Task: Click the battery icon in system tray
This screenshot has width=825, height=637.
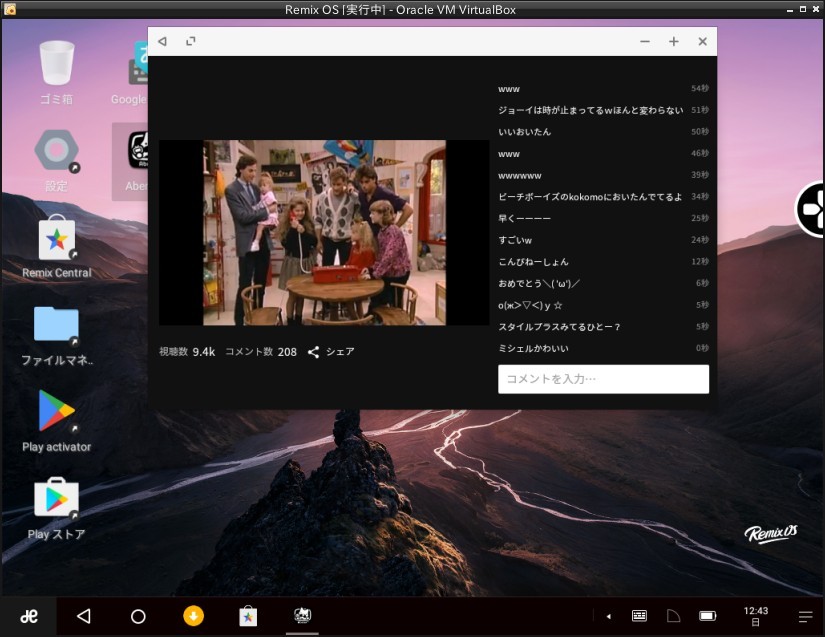Action: coord(708,616)
